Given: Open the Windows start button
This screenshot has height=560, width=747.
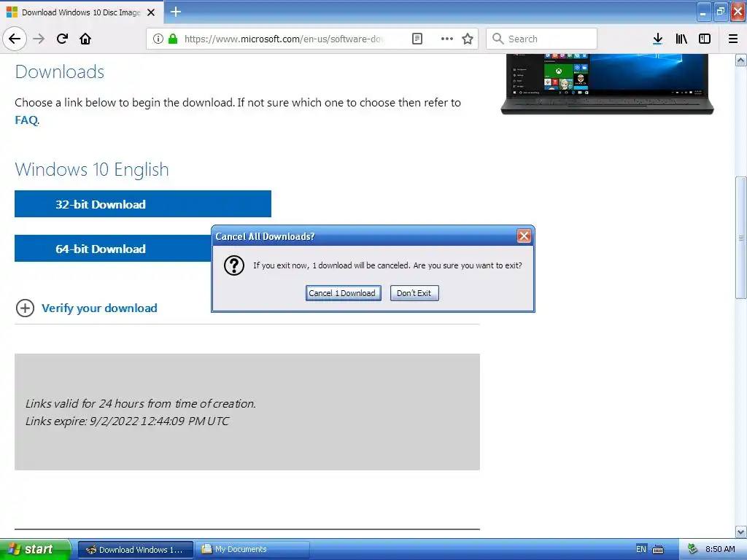Looking at the screenshot, I should [35, 549].
